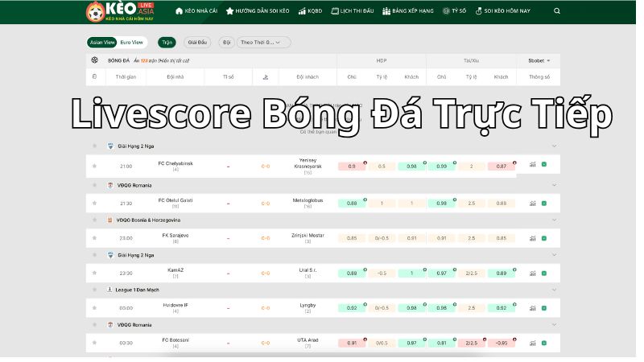
Task: Open the Sbobet bookmaker dropdown
Action: pos(539,60)
